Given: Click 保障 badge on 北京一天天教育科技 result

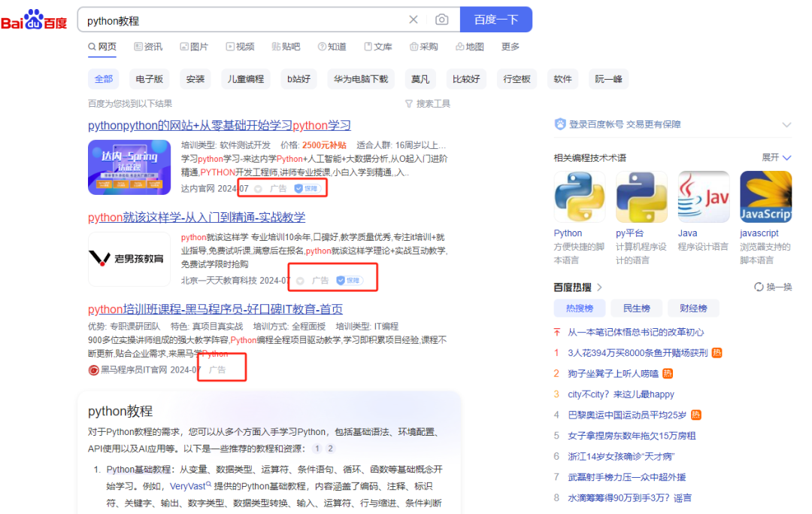Looking at the screenshot, I should tap(350, 280).
